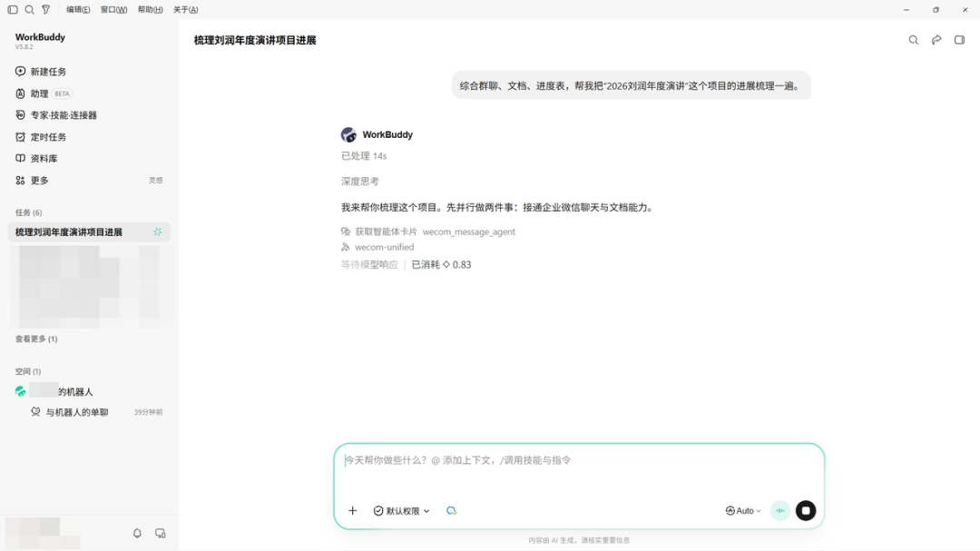This screenshot has width=980, height=551.
Task: Open the 编辑(E) menu
Action: [78, 9]
